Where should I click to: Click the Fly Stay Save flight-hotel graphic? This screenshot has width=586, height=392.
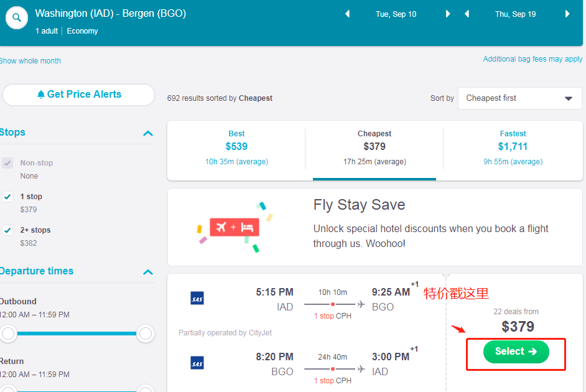tap(235, 227)
